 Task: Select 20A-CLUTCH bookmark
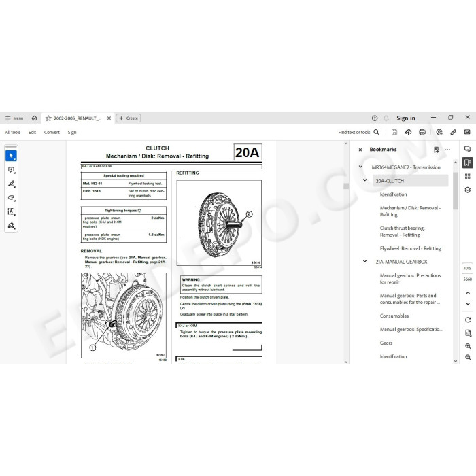pyautogui.click(x=411, y=181)
